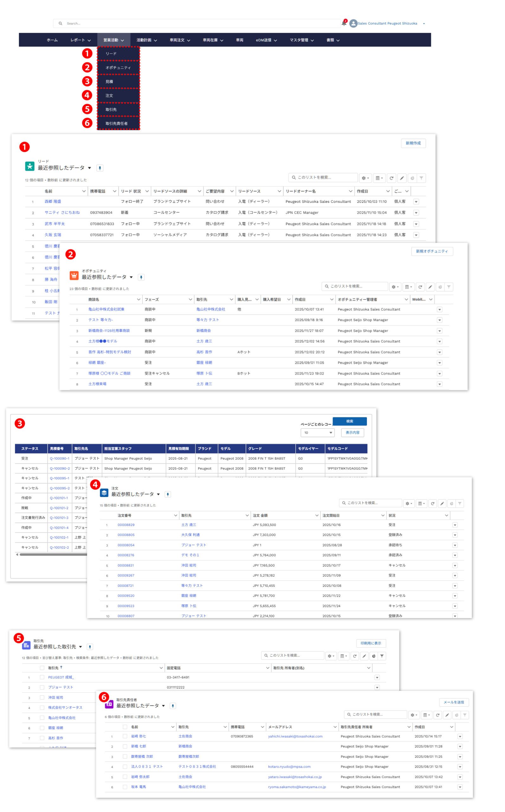
Task: Toggle select-all checkbox in 取引先責任者 header
Action: click(125, 727)
